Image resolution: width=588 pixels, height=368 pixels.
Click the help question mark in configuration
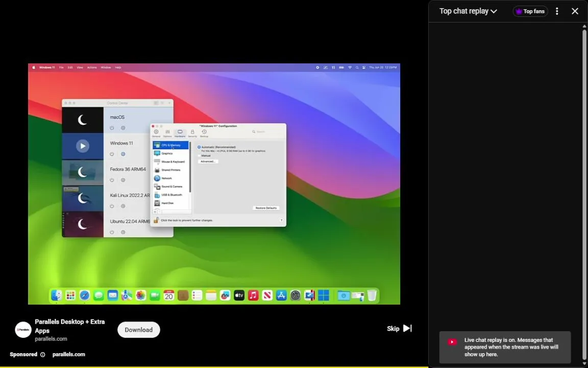pos(281,220)
